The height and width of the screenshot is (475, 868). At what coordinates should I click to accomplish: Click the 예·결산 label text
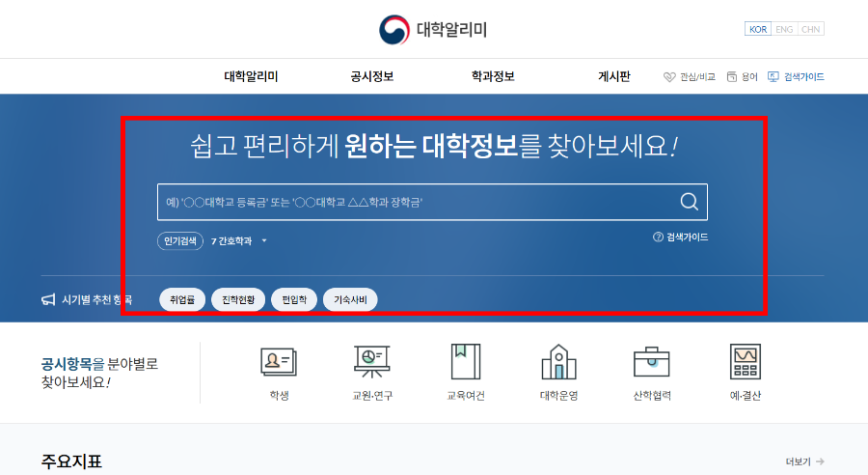746,395
